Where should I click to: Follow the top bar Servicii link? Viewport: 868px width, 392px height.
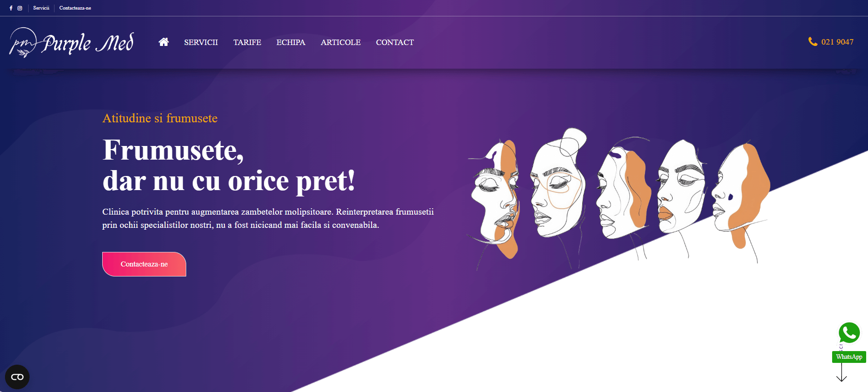click(x=41, y=8)
